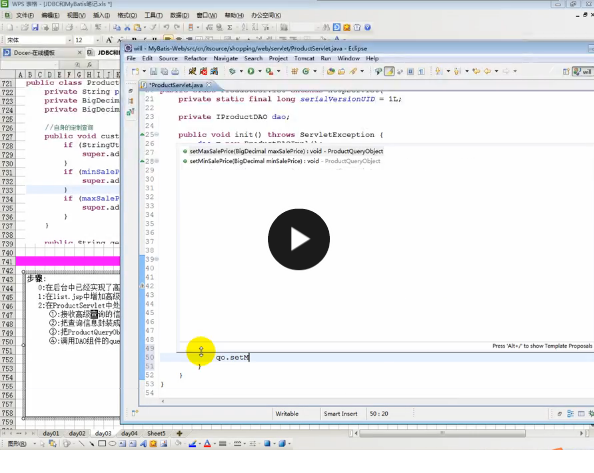
Task: Open the Refactor menu in Eclipse
Action: (x=195, y=58)
